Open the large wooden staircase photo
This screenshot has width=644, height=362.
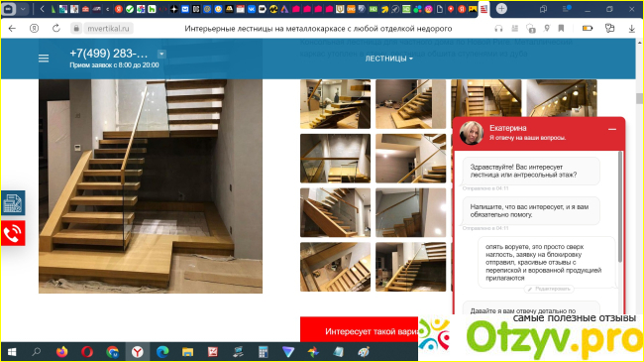tap(151, 186)
